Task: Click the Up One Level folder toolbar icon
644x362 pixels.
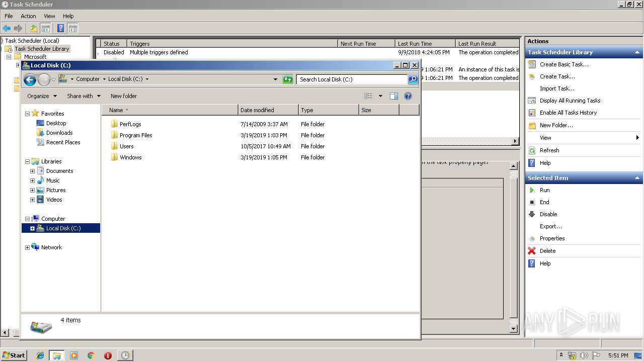Action: 33,29
